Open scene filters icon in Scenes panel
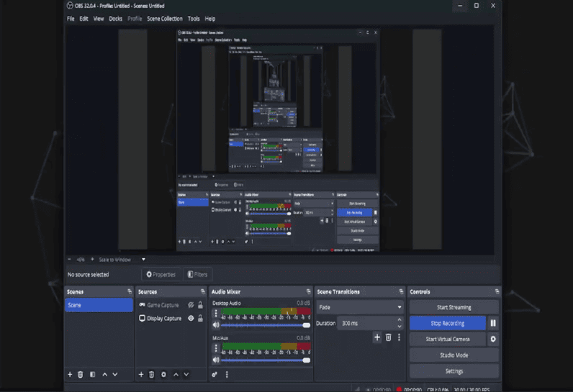Image resolution: width=573 pixels, height=392 pixels. [91, 374]
